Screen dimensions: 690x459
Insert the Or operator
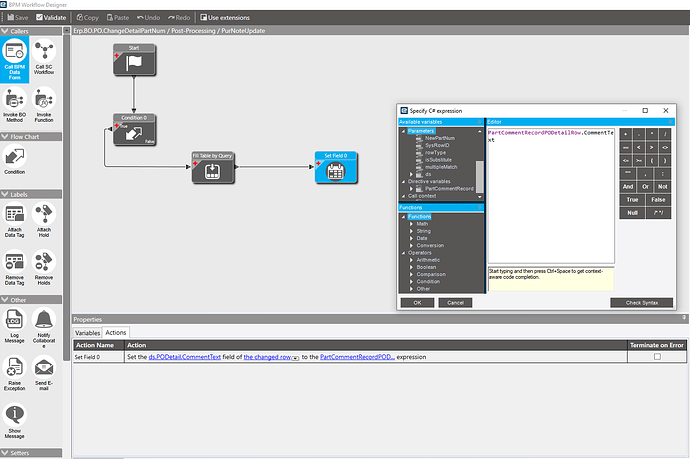(645, 187)
